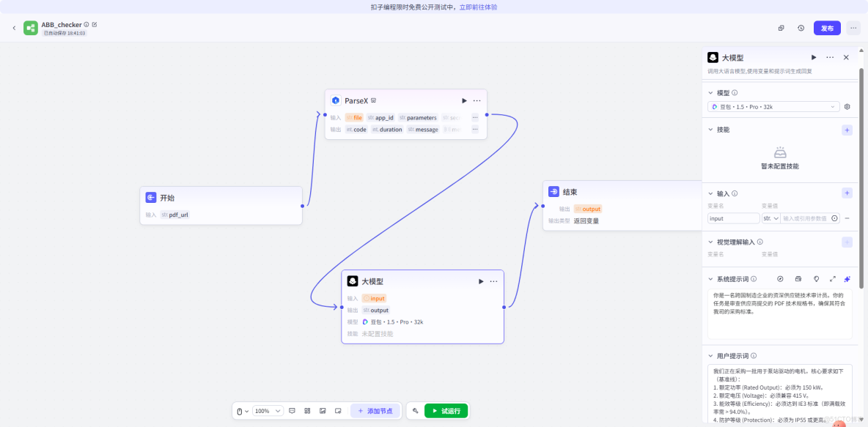Image resolution: width=868 pixels, height=427 pixels.
Task: Click the 立即前往体验 banner link
Action: 477,7
